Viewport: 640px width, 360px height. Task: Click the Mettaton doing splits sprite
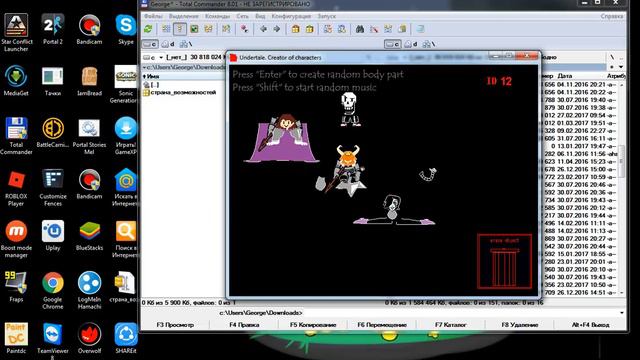pos(393,210)
